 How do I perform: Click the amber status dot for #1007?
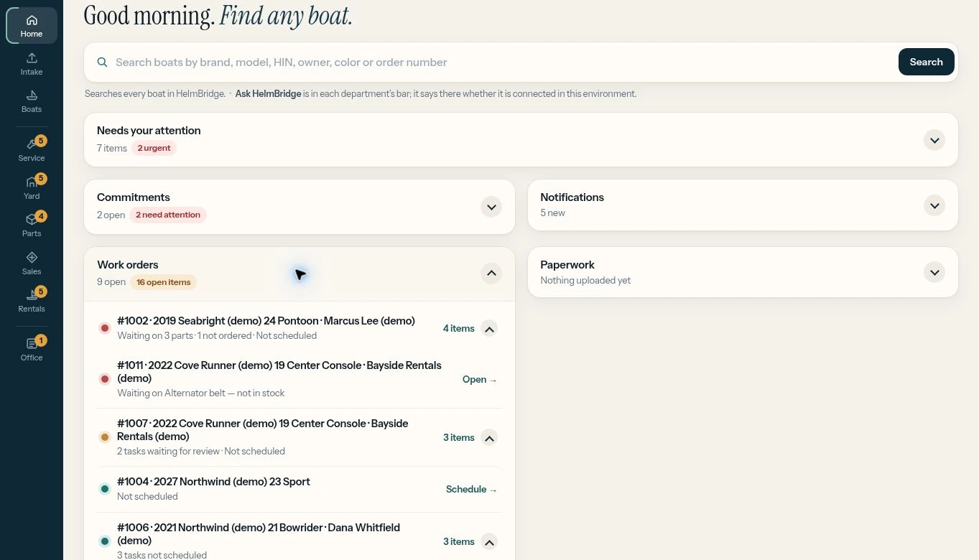click(x=105, y=437)
